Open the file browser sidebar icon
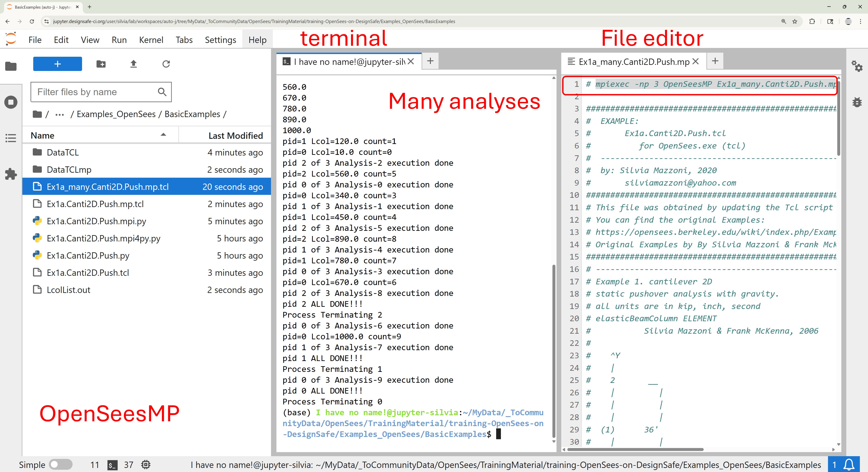Screen dimensions: 868x472 [11, 66]
